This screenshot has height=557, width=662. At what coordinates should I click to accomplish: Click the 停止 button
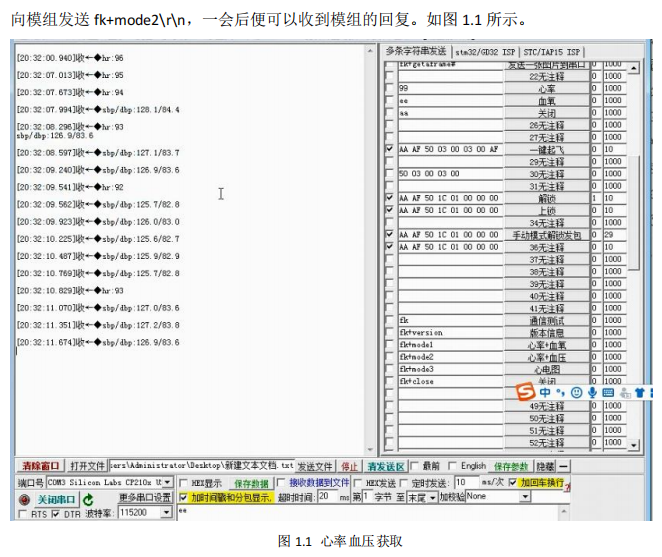click(349, 466)
